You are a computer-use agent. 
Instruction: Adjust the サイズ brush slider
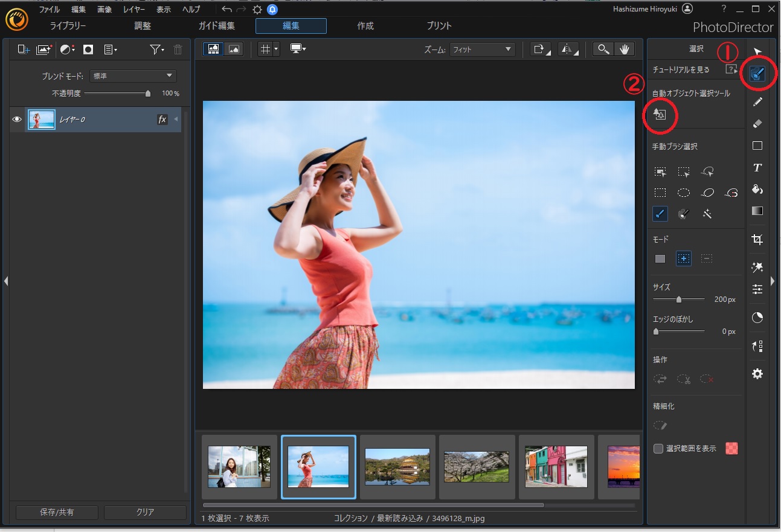click(679, 300)
